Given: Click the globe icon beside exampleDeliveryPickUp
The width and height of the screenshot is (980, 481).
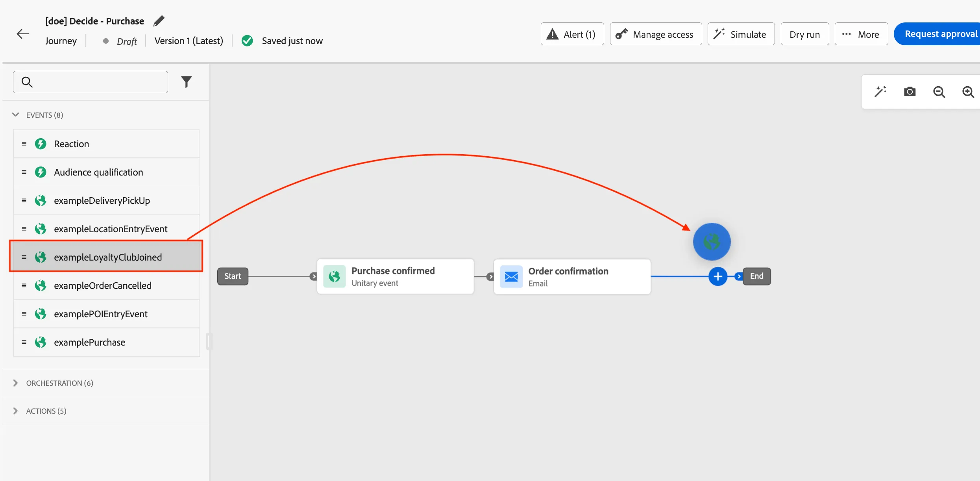Looking at the screenshot, I should [41, 200].
